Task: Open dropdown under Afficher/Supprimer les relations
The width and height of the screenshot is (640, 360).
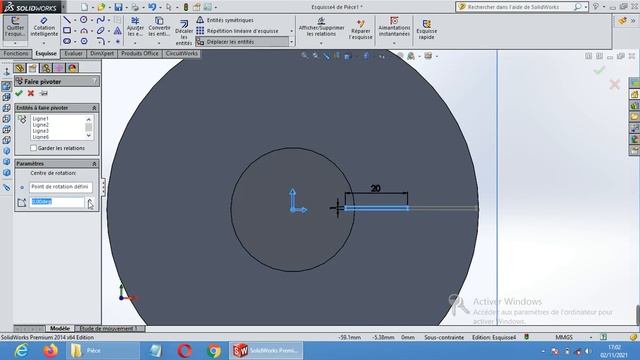Action: pos(321,43)
